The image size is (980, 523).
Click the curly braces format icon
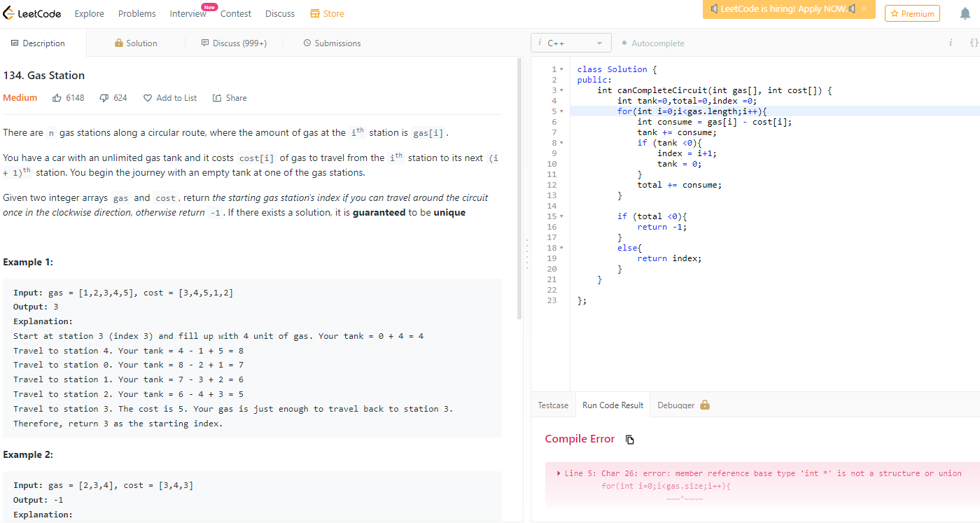pos(974,43)
